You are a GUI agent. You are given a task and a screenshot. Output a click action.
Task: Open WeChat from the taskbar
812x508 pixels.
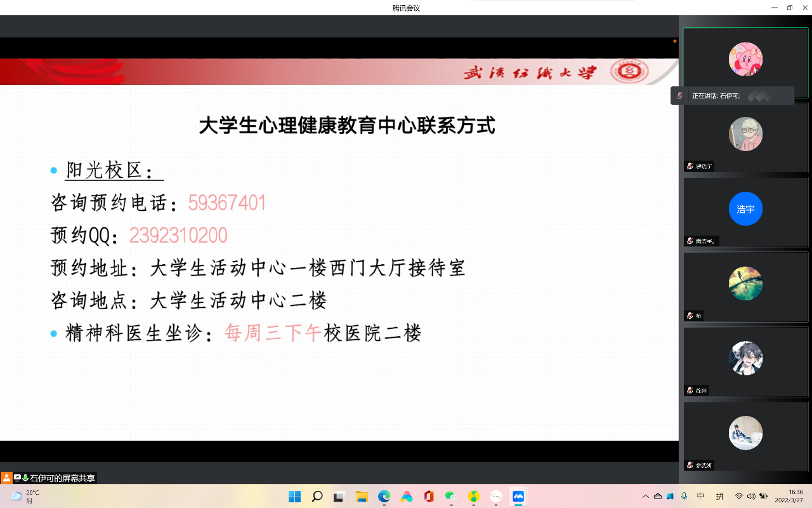[451, 497]
